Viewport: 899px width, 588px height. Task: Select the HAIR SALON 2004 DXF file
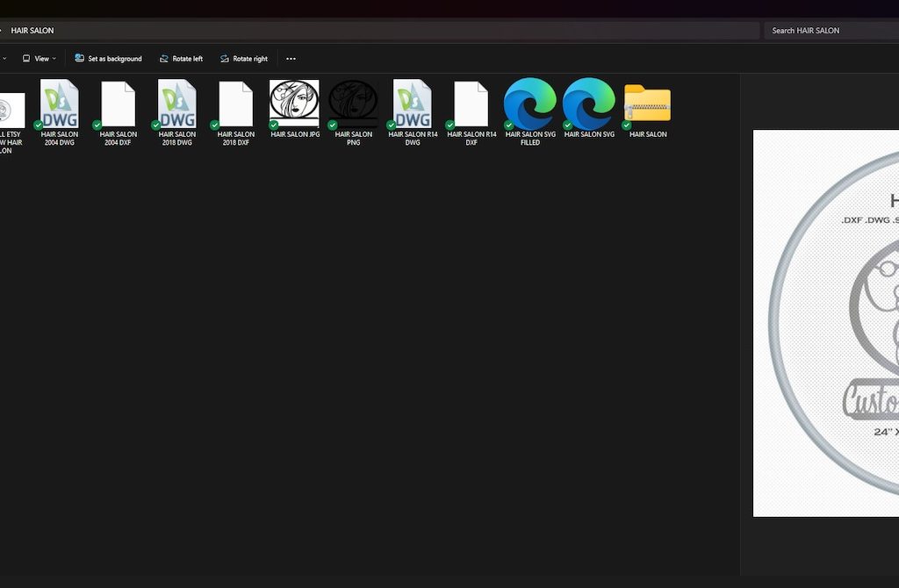119,104
